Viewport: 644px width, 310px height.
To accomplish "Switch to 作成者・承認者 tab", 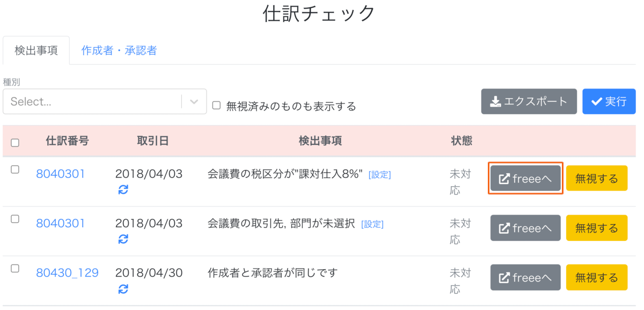I will coord(119,50).
